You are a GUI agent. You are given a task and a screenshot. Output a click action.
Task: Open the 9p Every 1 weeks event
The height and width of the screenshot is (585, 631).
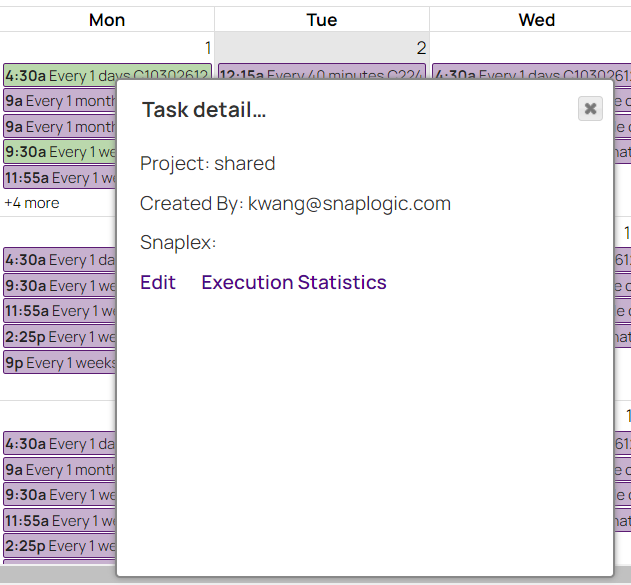click(60, 363)
